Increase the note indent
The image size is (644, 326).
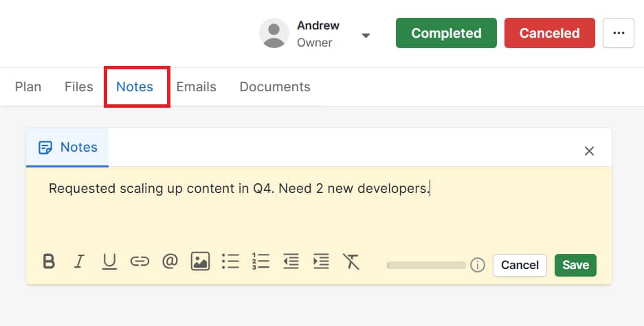click(321, 261)
